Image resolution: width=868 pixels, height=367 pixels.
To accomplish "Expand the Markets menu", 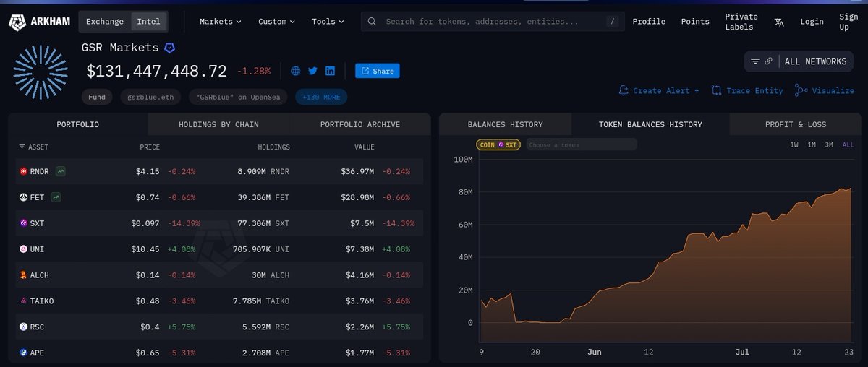I will pos(221,22).
